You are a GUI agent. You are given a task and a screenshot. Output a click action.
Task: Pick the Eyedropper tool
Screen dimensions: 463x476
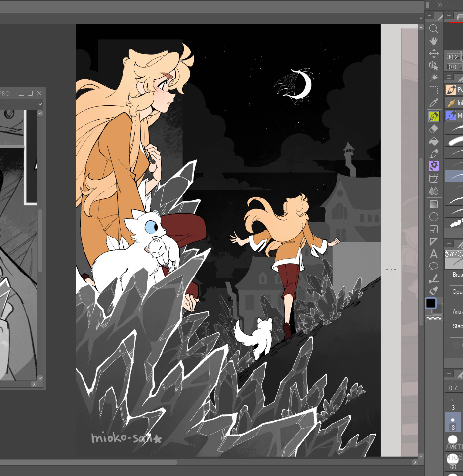(x=434, y=103)
